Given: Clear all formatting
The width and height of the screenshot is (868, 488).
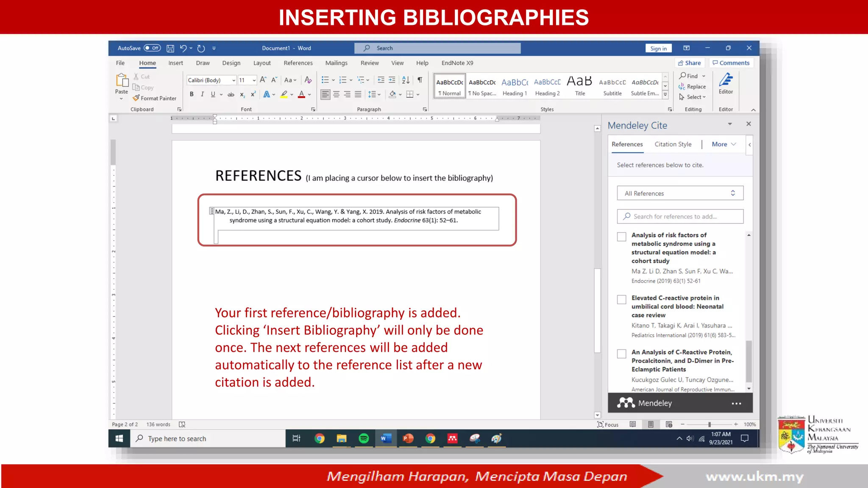Looking at the screenshot, I should (308, 80).
